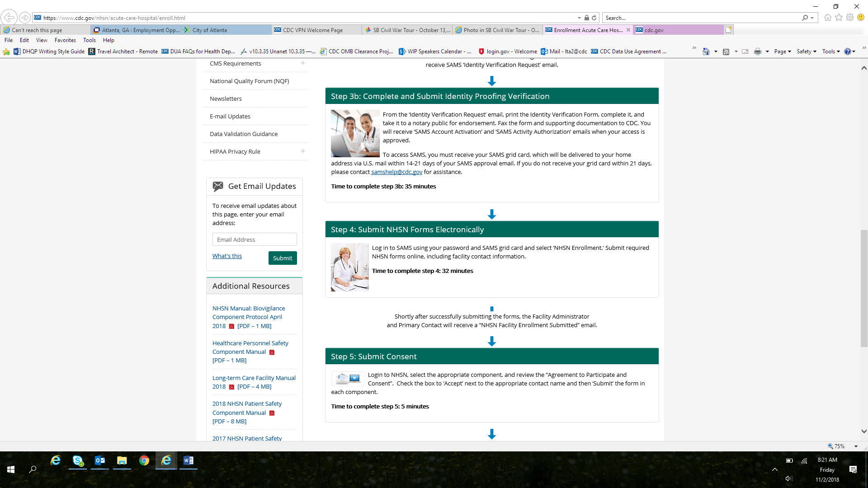Click the favorites star icon at top right
The width and height of the screenshot is (868, 488).
[x=839, y=18]
